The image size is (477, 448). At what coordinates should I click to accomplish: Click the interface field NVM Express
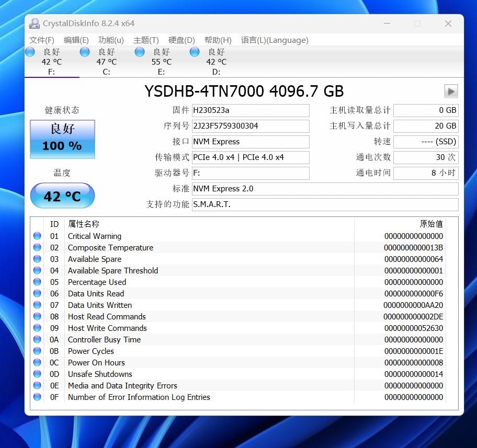pos(251,142)
